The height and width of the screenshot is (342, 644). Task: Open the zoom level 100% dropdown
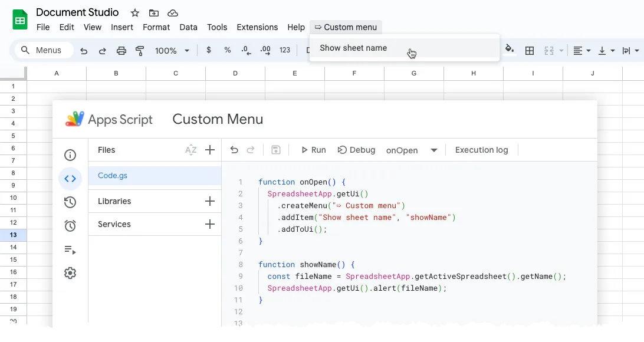tap(172, 51)
